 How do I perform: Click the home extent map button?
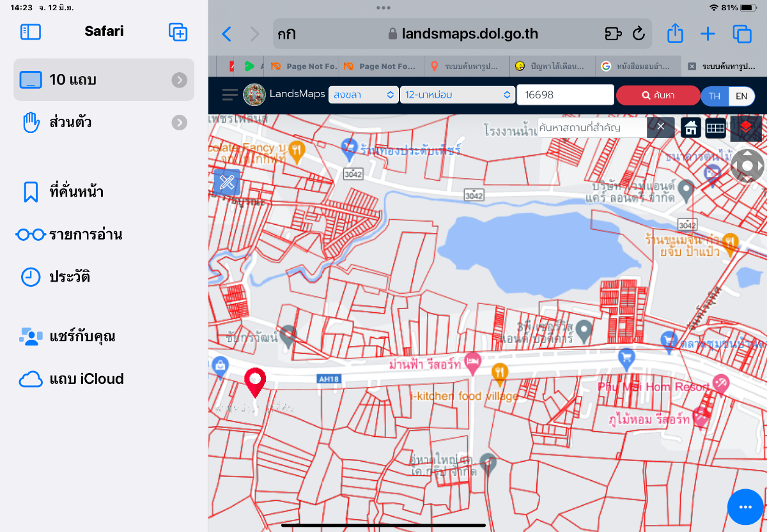click(x=691, y=128)
